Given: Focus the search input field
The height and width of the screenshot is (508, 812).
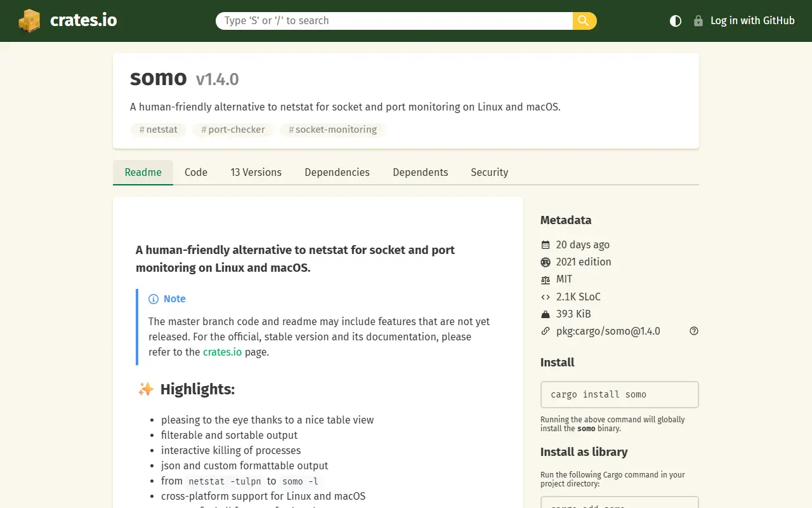Looking at the screenshot, I should click(394, 21).
